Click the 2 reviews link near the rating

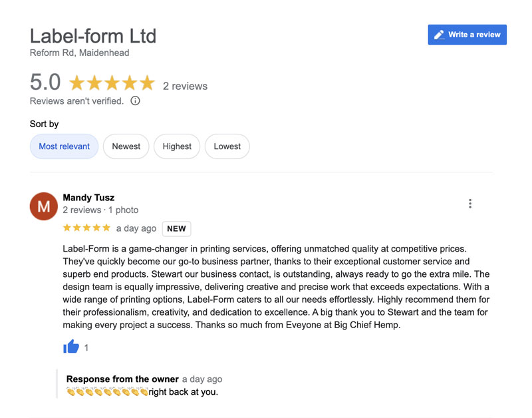click(x=186, y=86)
